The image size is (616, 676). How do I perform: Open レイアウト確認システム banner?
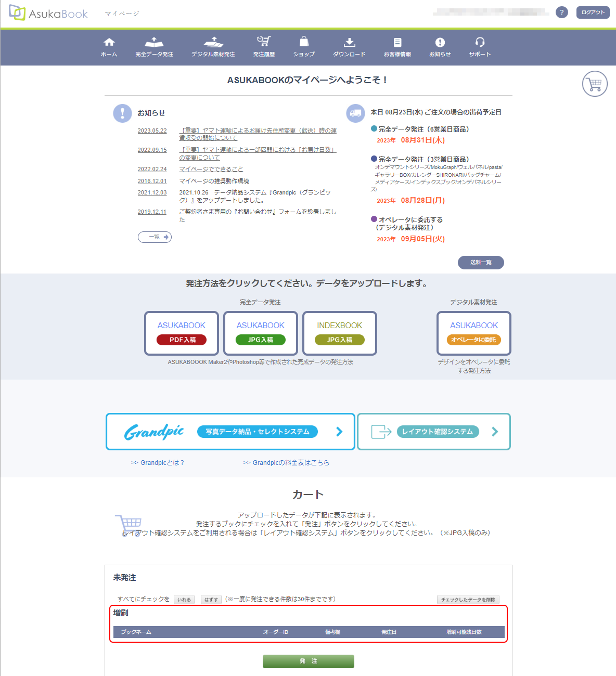click(x=434, y=432)
